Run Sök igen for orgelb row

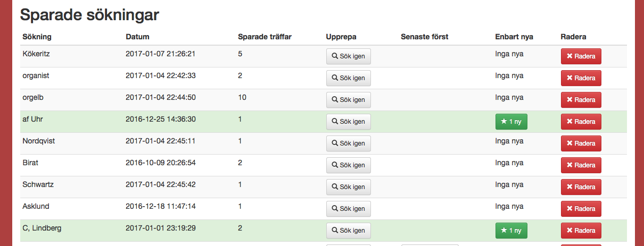click(x=348, y=100)
